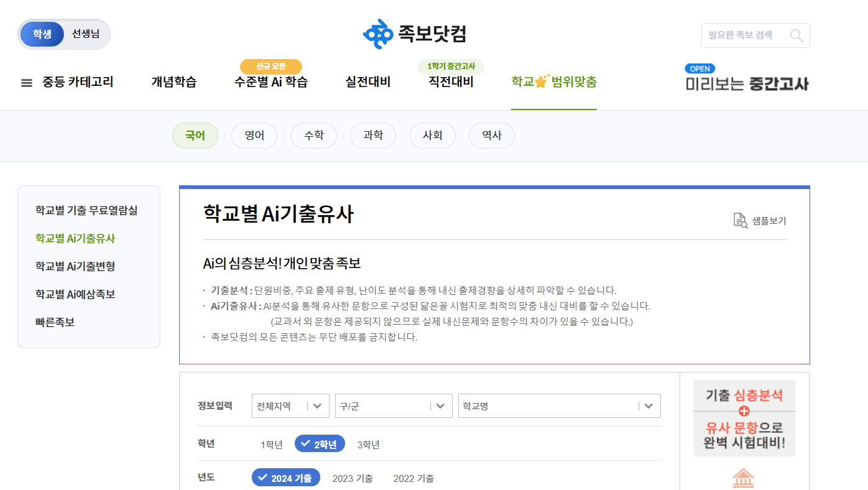Select the 2024 기출 year
This screenshot has width=868, height=490.
pyautogui.click(x=286, y=478)
